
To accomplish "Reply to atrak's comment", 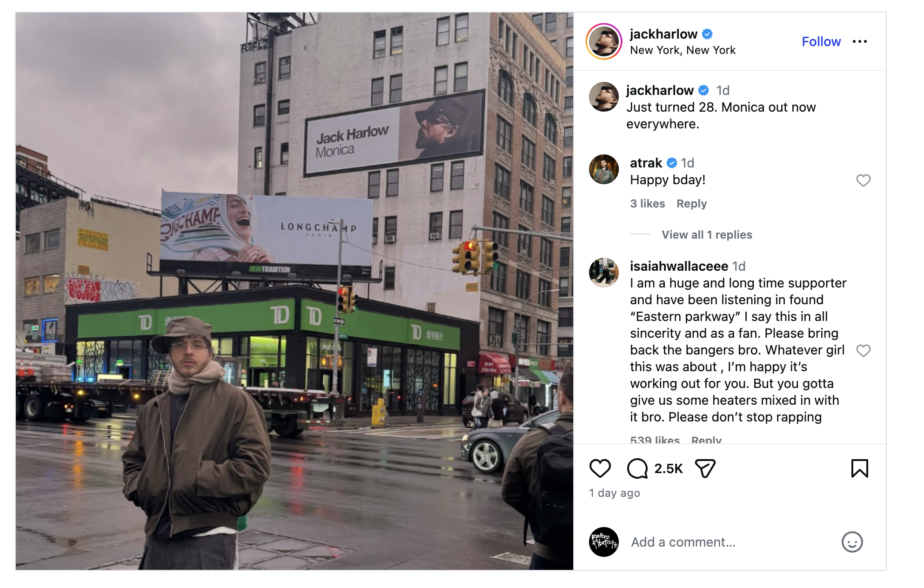I will [691, 203].
